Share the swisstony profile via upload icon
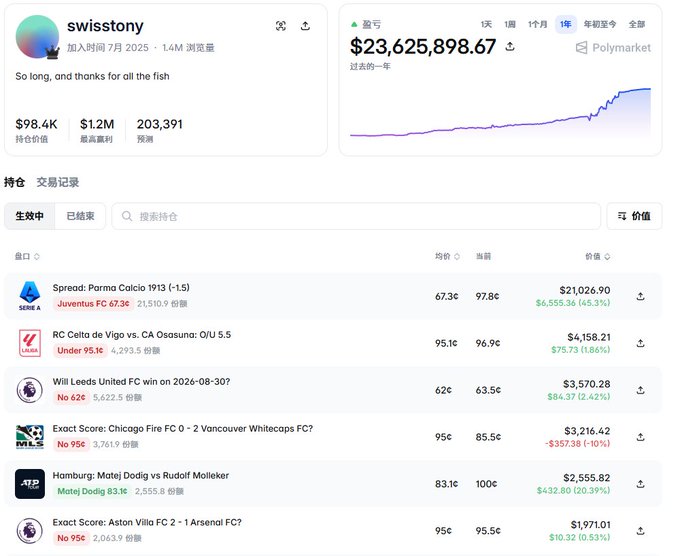The image size is (680, 556). (x=305, y=26)
